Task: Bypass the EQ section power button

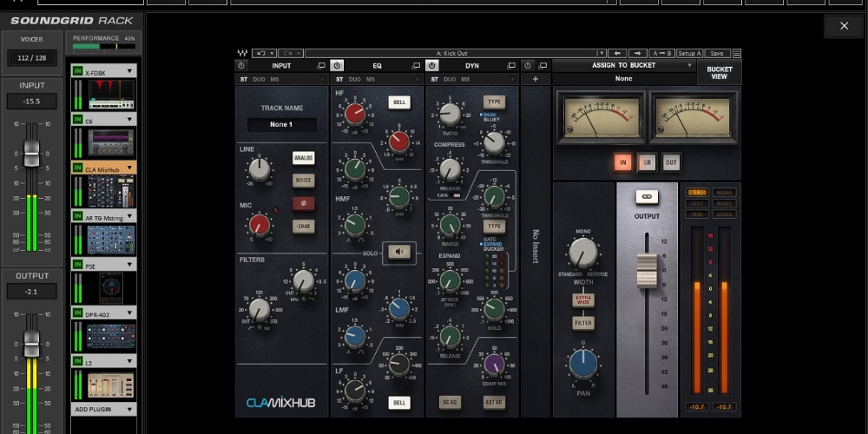Action: click(337, 65)
